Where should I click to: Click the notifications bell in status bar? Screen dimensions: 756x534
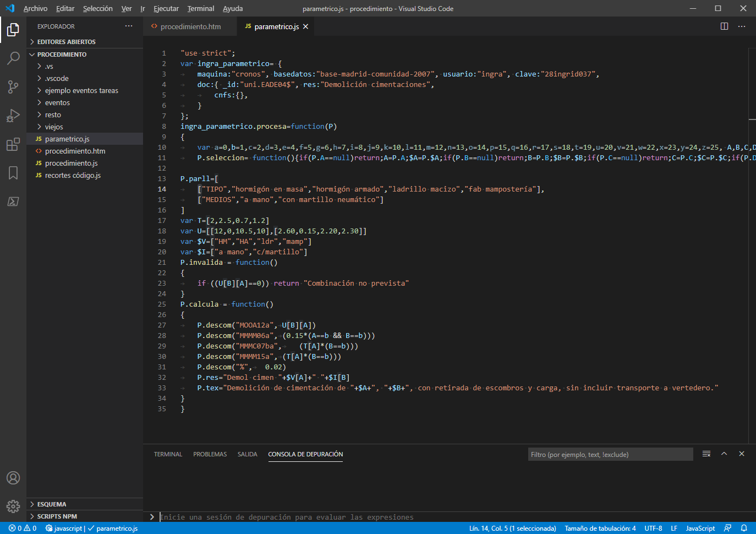pos(744,528)
